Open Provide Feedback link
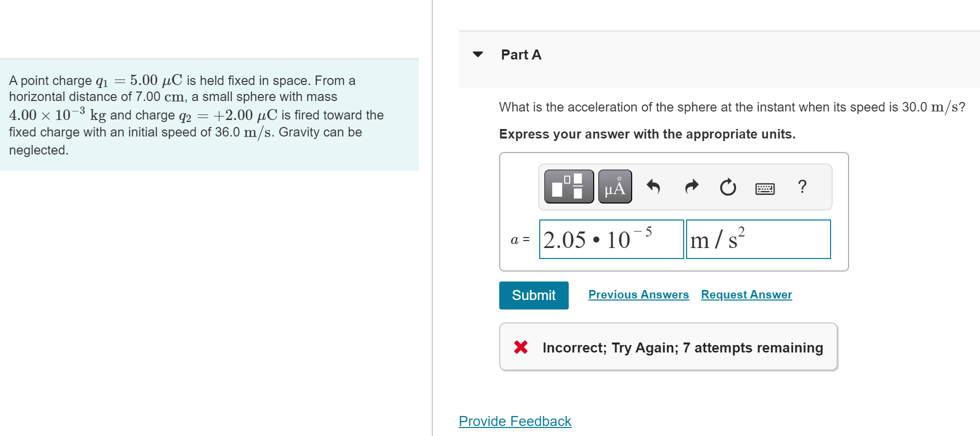The width and height of the screenshot is (980, 436). point(514,421)
